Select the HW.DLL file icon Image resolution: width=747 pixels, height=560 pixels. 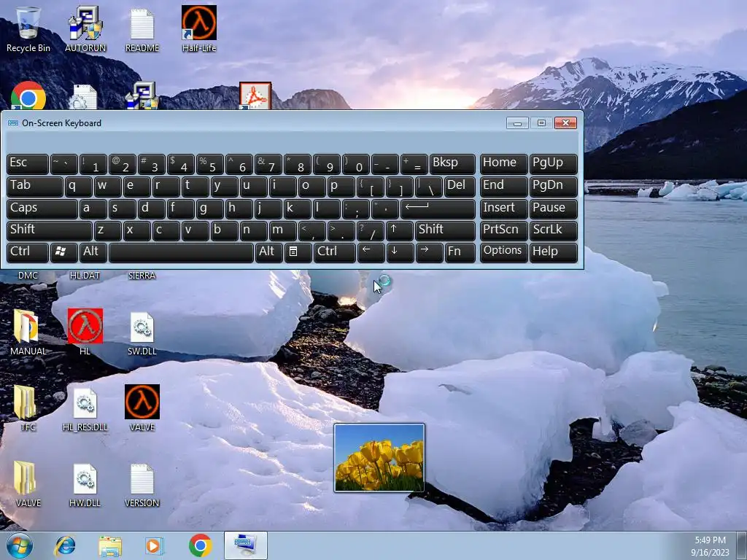(85, 484)
